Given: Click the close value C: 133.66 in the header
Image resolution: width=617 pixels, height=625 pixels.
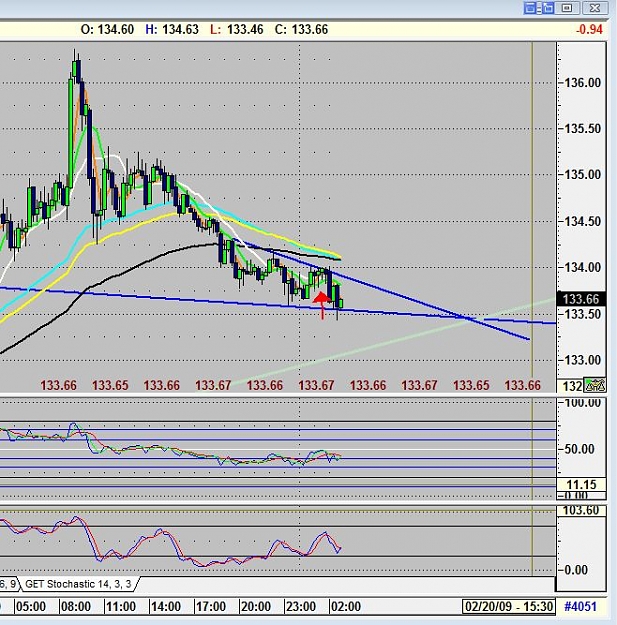Looking at the screenshot, I should tap(301, 29).
